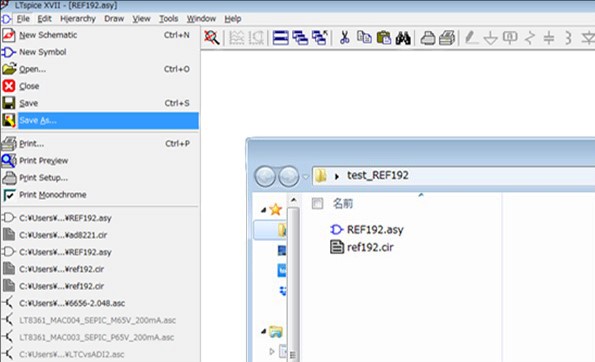This screenshot has height=362, width=595.
Task: Collapse the Favorites star tree node
Action: [x=264, y=210]
